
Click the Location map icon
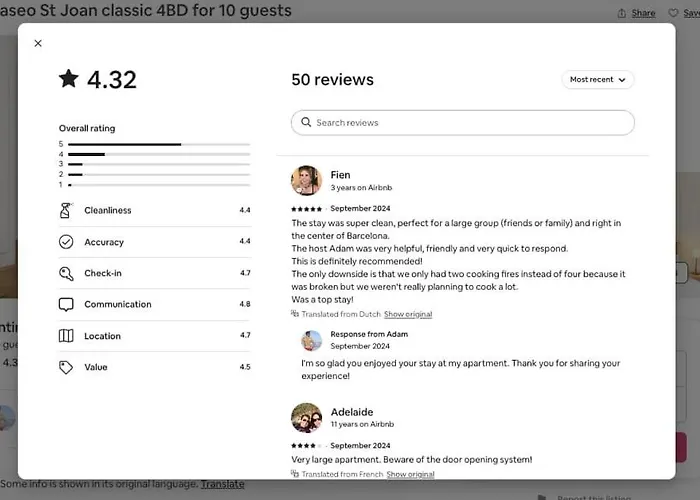pyautogui.click(x=66, y=336)
